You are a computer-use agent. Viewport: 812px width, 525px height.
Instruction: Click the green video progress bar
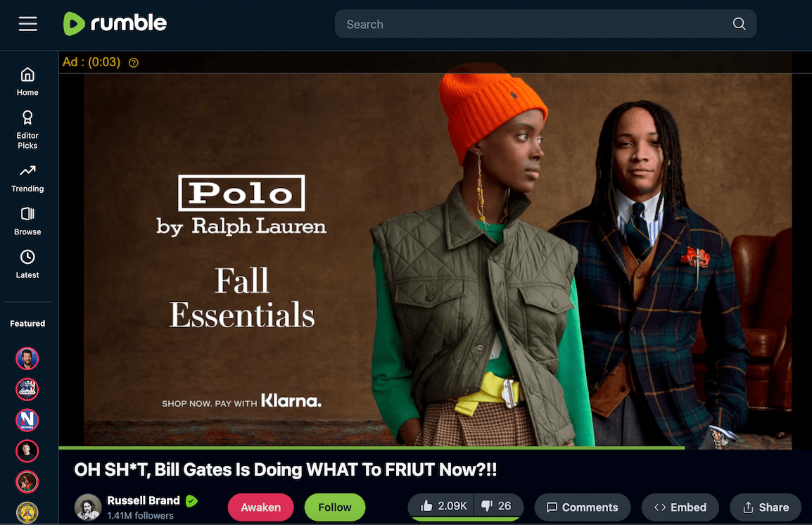tap(372, 448)
